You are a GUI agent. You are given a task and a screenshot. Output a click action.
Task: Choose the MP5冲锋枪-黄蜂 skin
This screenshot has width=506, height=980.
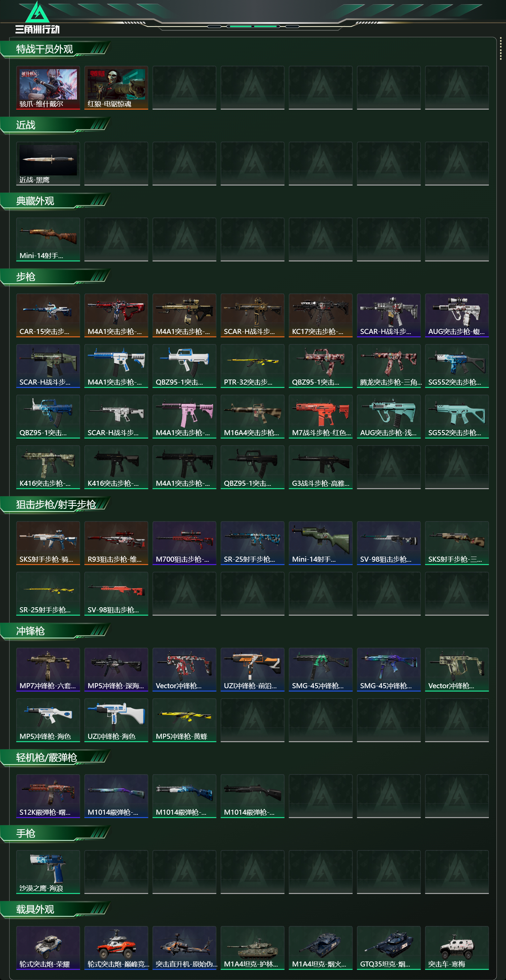point(184,720)
